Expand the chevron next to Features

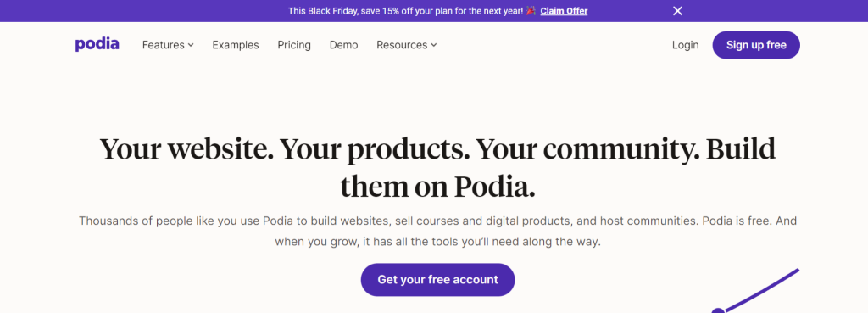pyautogui.click(x=191, y=46)
